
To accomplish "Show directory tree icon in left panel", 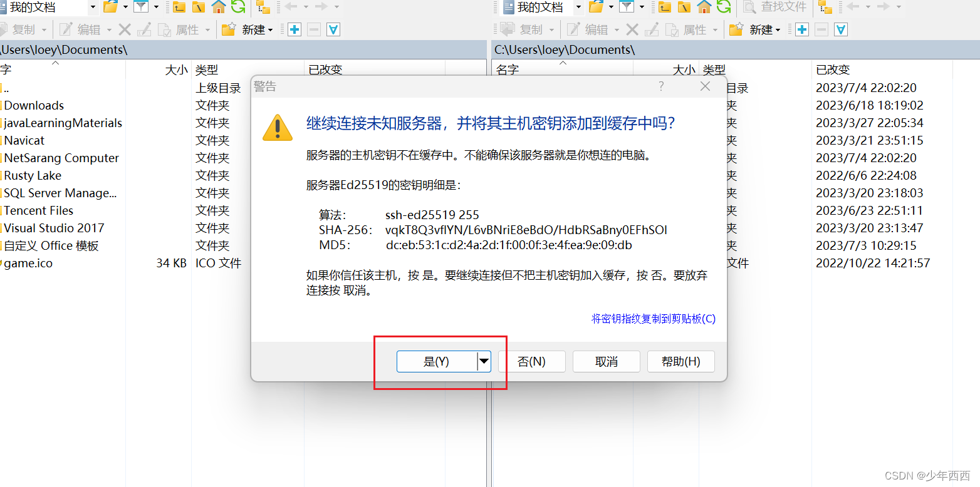I will tap(264, 7).
